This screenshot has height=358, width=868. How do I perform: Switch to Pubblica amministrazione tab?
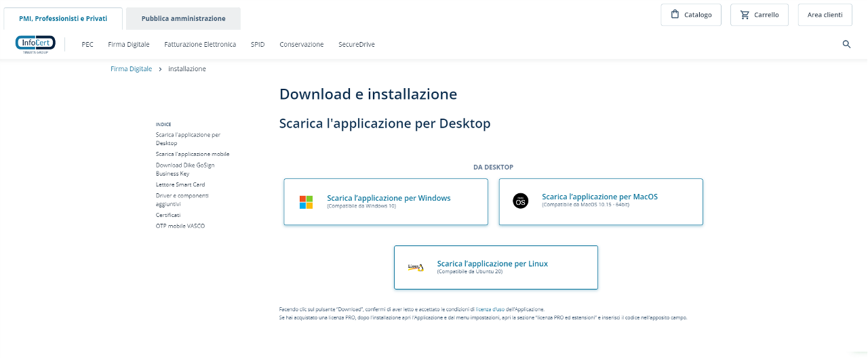pos(183,19)
